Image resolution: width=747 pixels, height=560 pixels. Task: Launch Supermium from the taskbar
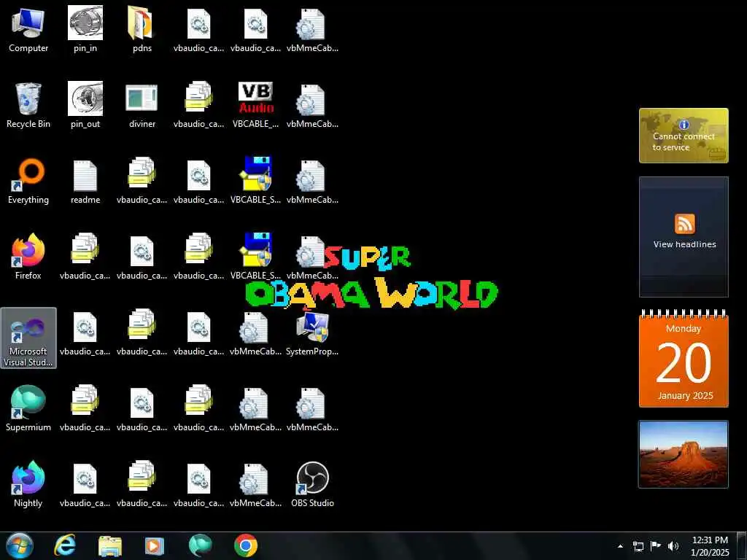point(200,545)
